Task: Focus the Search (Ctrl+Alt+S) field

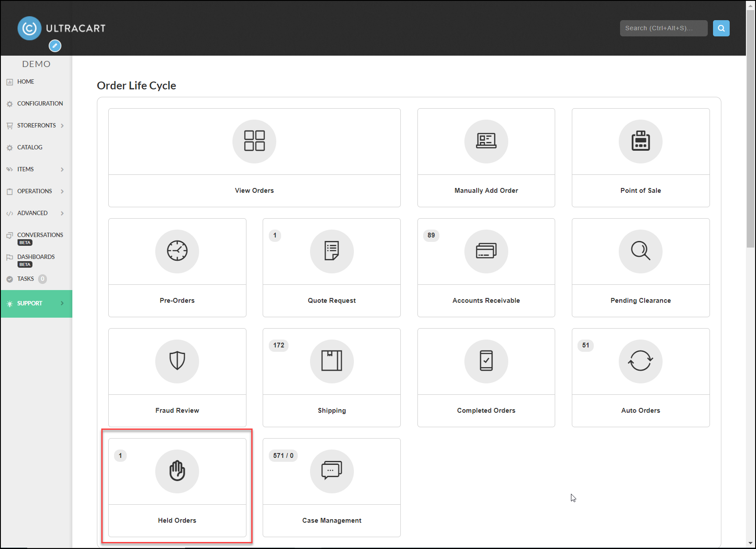Action: pos(664,28)
